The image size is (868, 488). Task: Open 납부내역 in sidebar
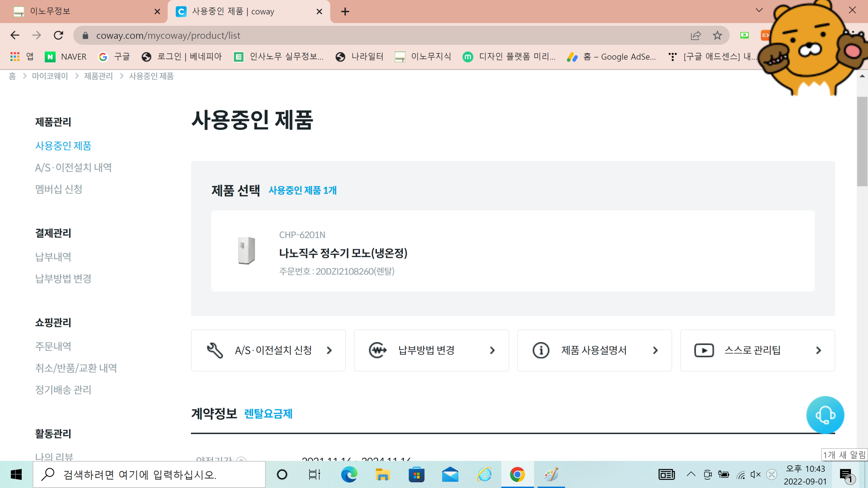[53, 257]
